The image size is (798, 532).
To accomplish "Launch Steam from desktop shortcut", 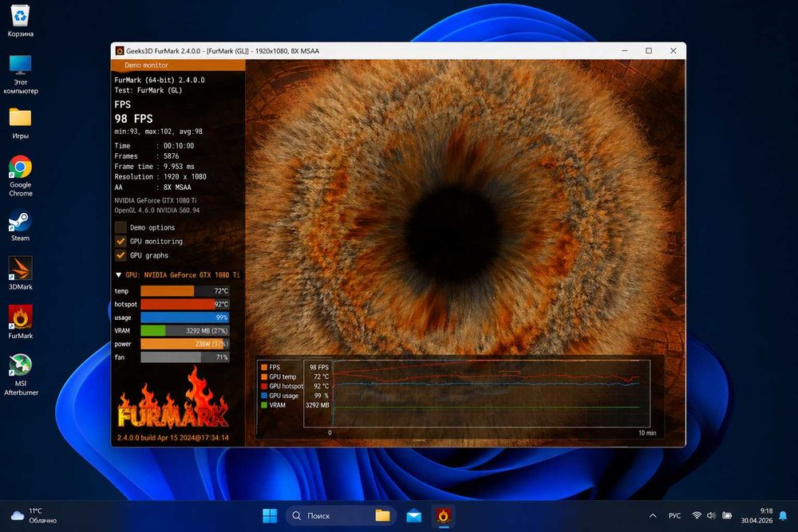I will pos(21,227).
